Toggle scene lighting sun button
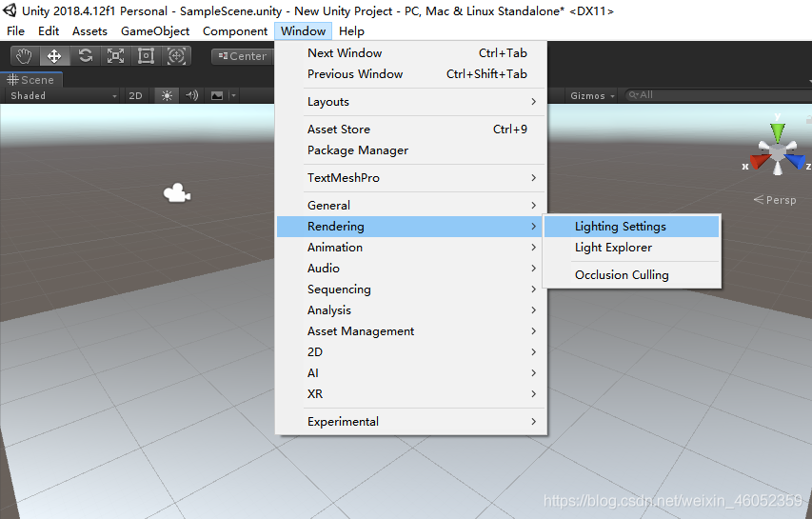The height and width of the screenshot is (519, 812). [168, 95]
